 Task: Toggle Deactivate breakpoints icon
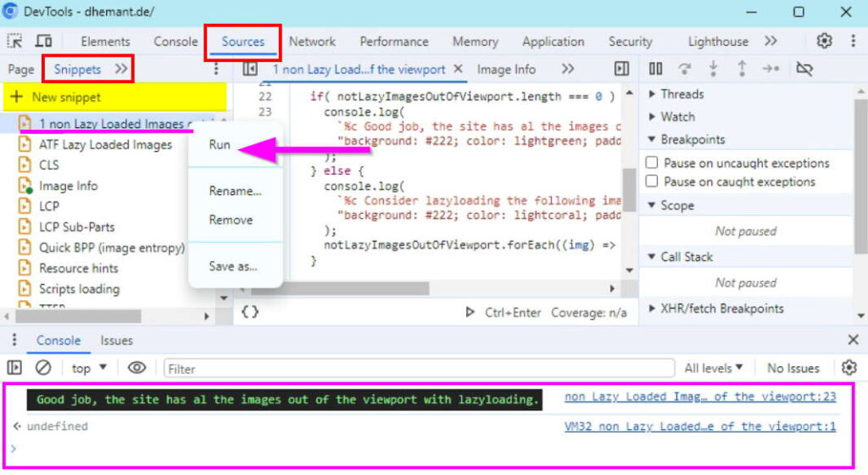pyautogui.click(x=804, y=69)
